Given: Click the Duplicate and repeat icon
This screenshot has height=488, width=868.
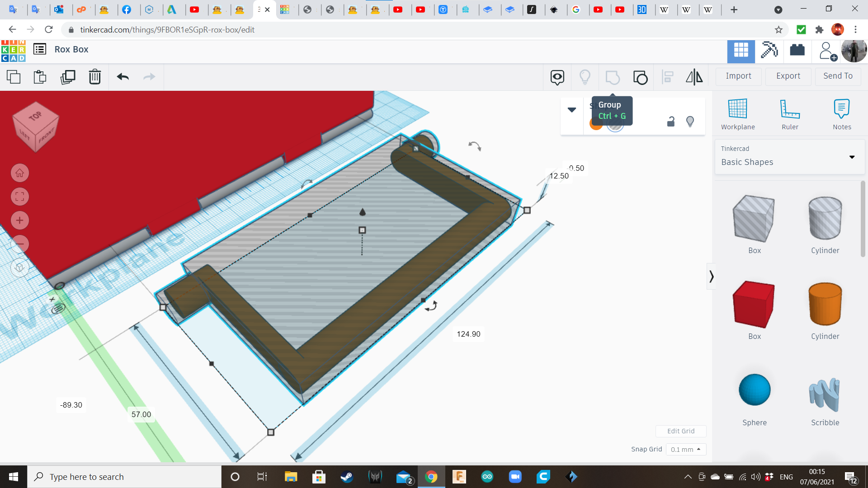Looking at the screenshot, I should point(68,77).
